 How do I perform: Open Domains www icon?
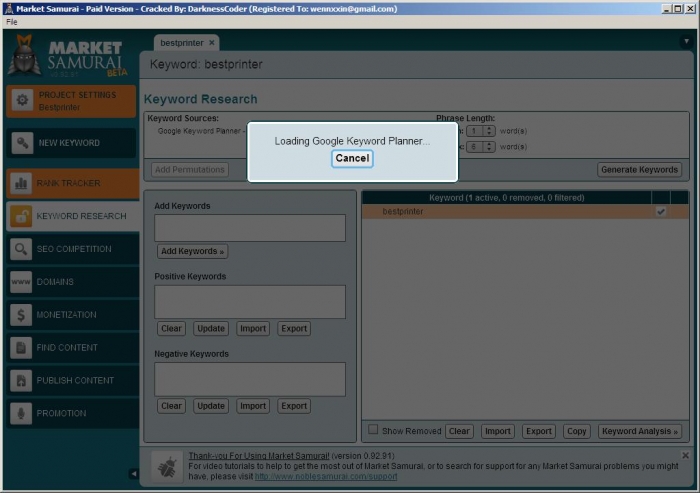[21, 282]
